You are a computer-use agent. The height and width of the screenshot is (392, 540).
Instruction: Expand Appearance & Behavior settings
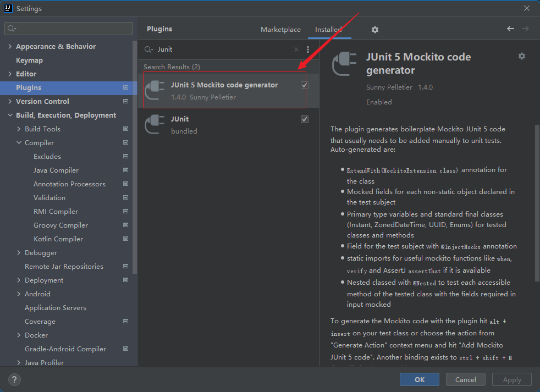tap(10, 47)
